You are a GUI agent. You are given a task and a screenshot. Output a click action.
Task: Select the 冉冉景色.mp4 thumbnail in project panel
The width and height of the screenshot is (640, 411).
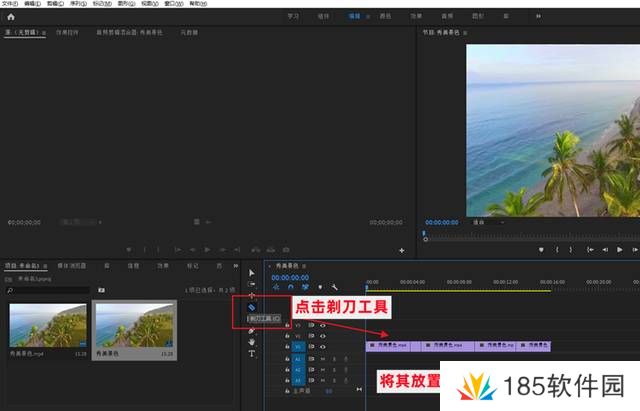[48, 325]
